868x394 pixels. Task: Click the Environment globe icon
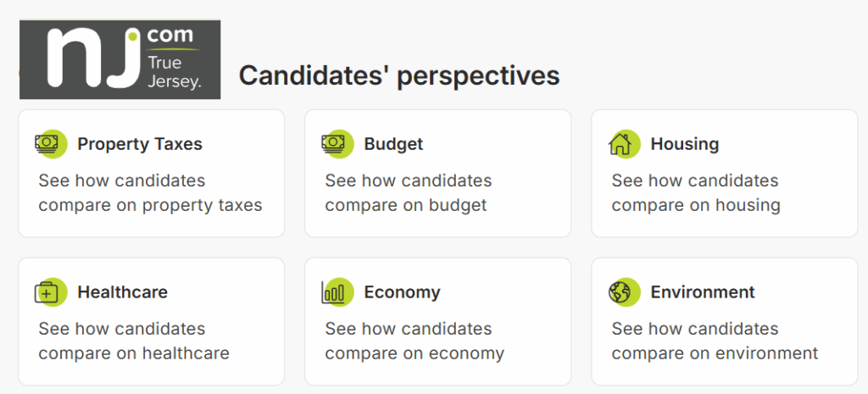point(624,292)
